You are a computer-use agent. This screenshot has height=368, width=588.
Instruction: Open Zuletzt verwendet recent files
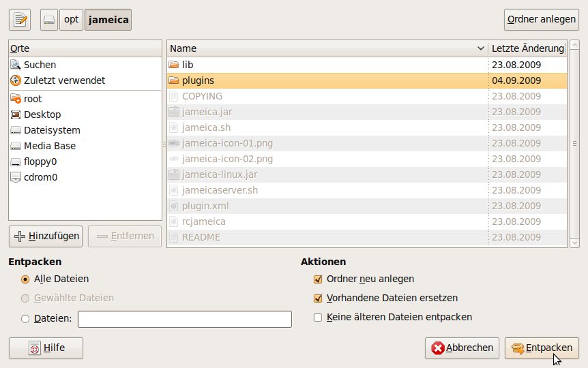(85, 80)
